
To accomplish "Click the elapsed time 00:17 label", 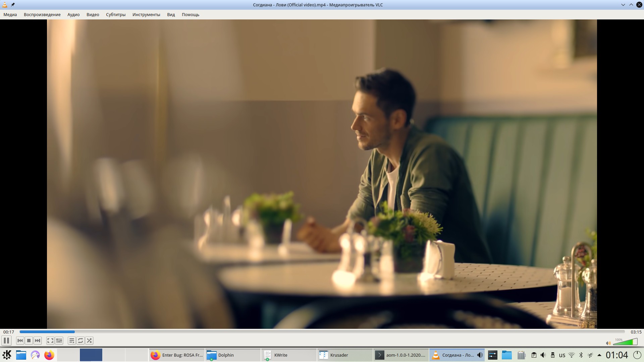I will (x=9, y=332).
